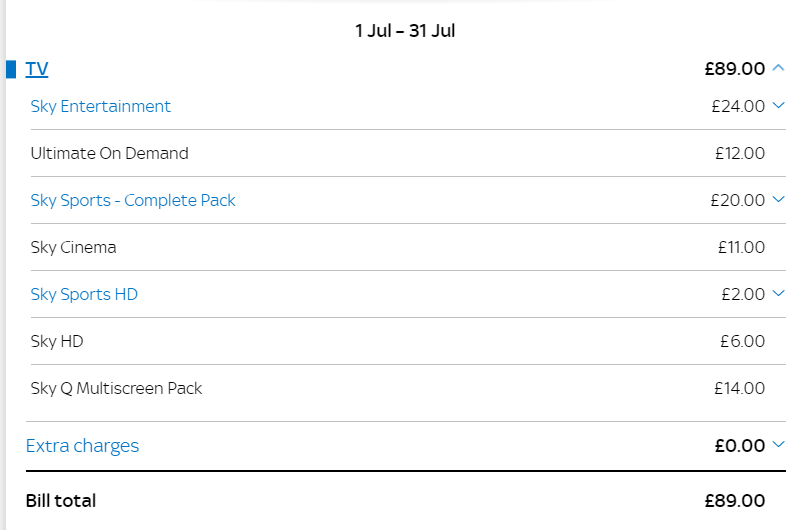Open the Sky Entertainment link
801x530 pixels.
tap(100, 106)
